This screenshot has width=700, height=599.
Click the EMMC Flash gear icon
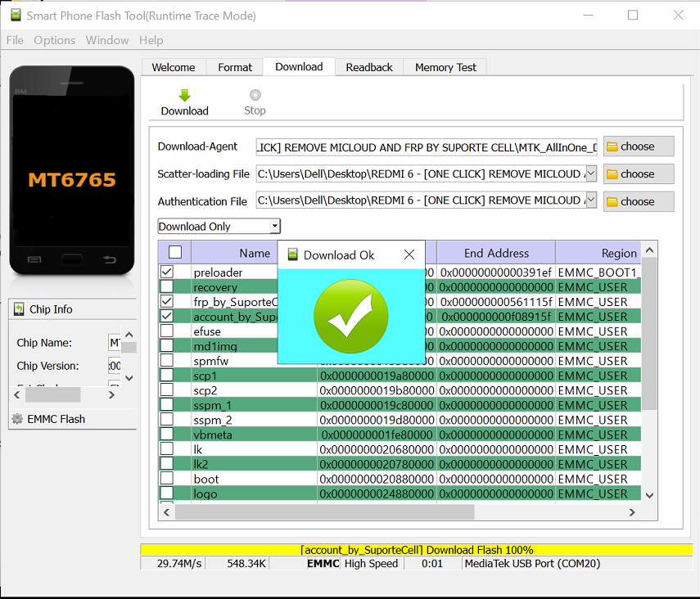(17, 419)
